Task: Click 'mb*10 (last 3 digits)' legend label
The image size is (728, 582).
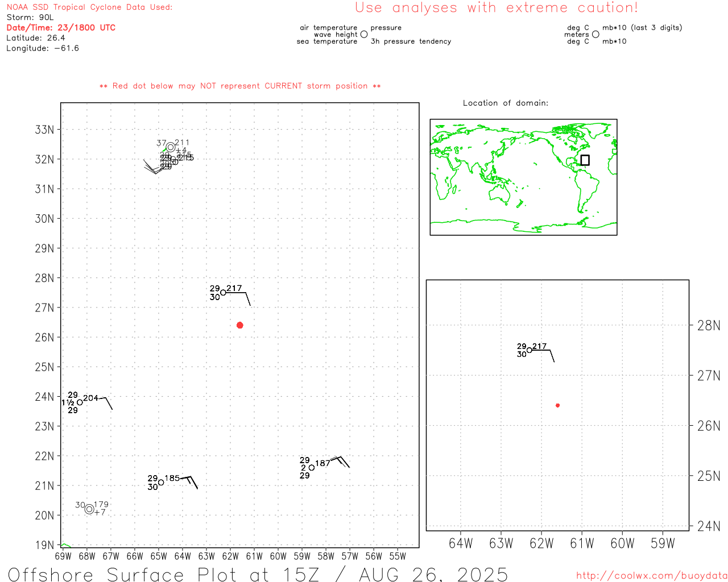Action: (x=642, y=28)
